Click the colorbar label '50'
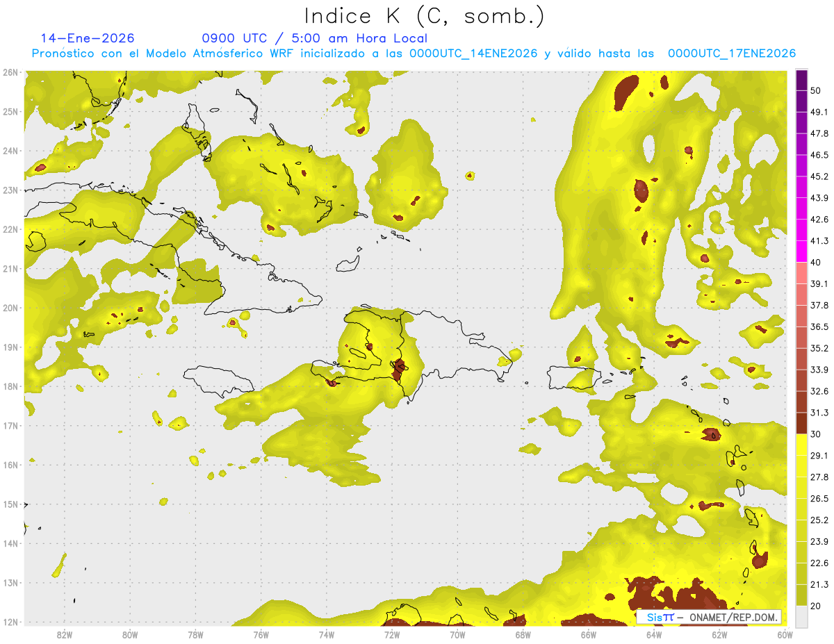834x644 pixels. tap(817, 90)
